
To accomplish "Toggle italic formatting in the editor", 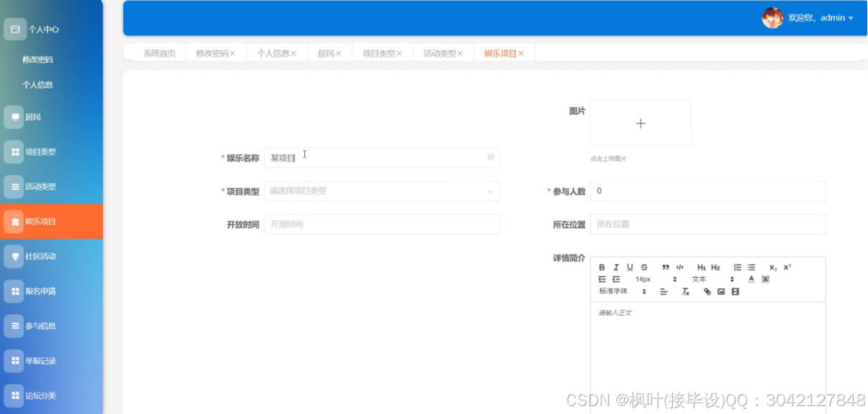I will pyautogui.click(x=615, y=267).
